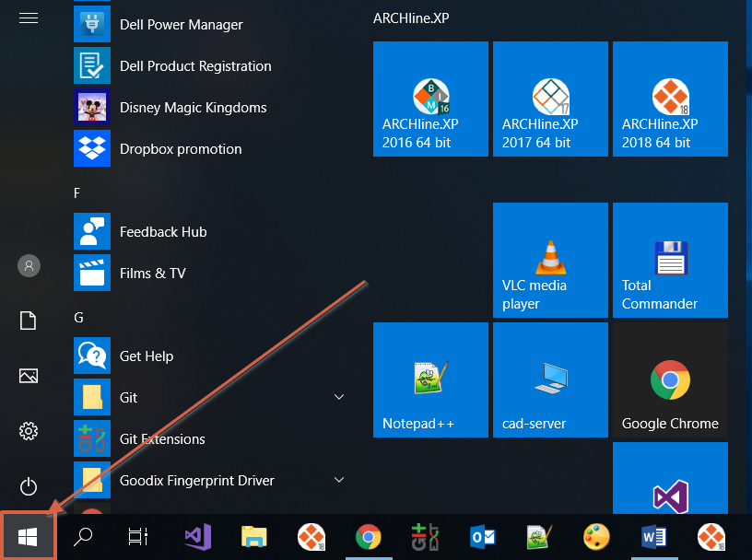Expand the Start menu hamburger navigation
Viewport: 752px width, 560px height.
(29, 18)
